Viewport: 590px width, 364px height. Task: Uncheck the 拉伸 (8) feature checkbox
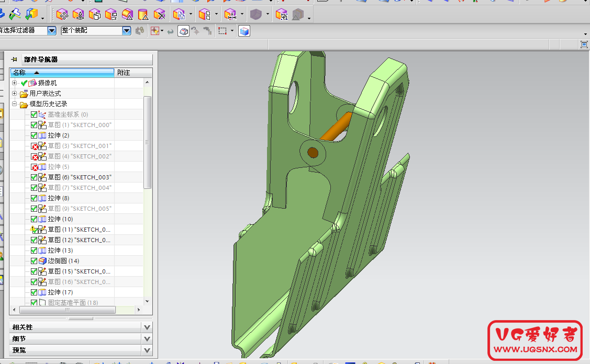34,198
